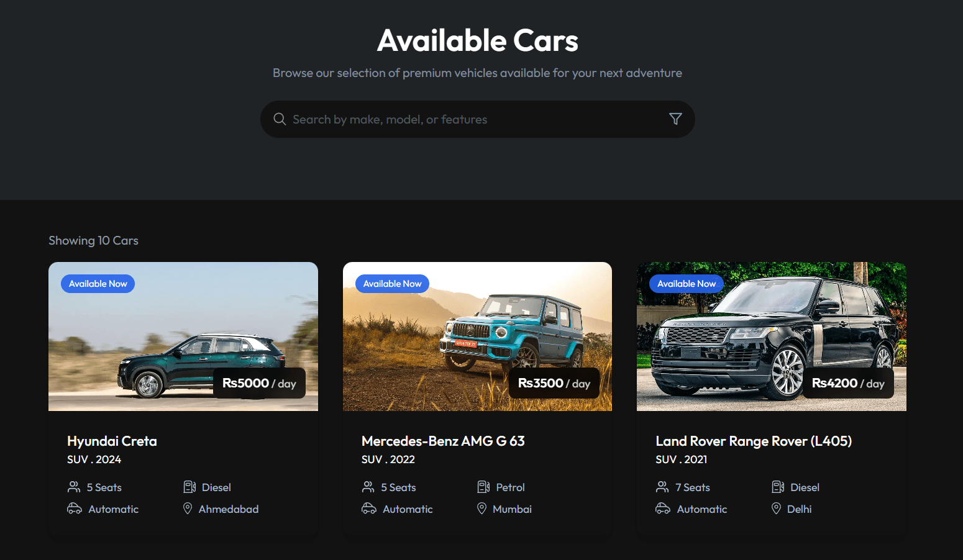Click the Diesel fuel pump icon under Hyundai Creta
963x560 pixels.
coord(188,487)
